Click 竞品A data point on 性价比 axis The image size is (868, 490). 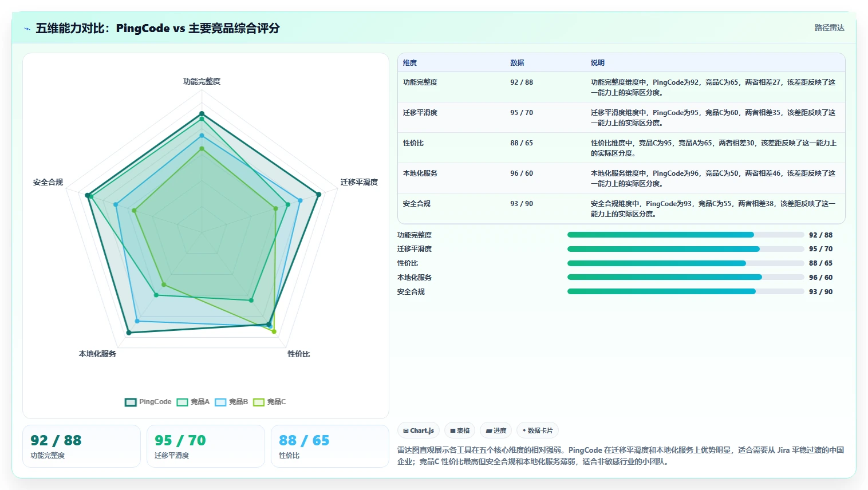[251, 300]
